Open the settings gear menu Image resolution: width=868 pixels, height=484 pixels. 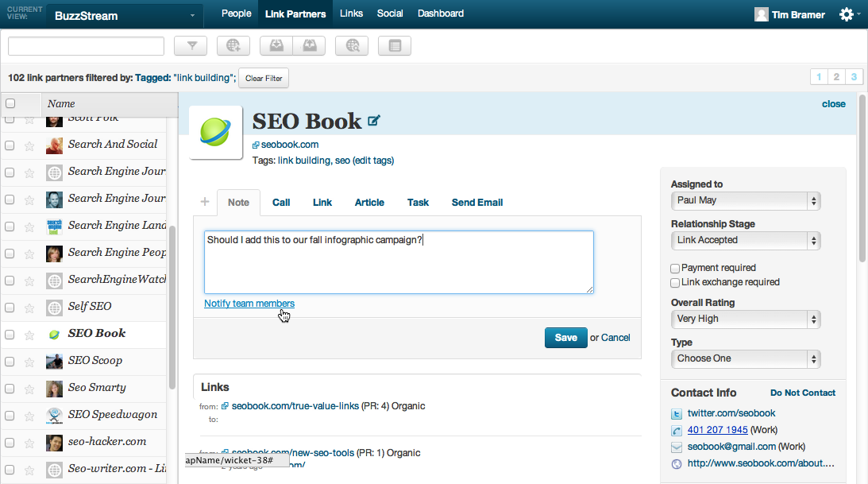847,14
